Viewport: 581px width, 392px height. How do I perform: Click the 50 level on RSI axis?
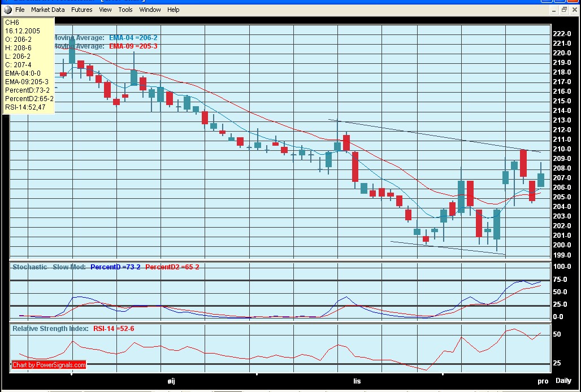pyautogui.click(x=557, y=334)
